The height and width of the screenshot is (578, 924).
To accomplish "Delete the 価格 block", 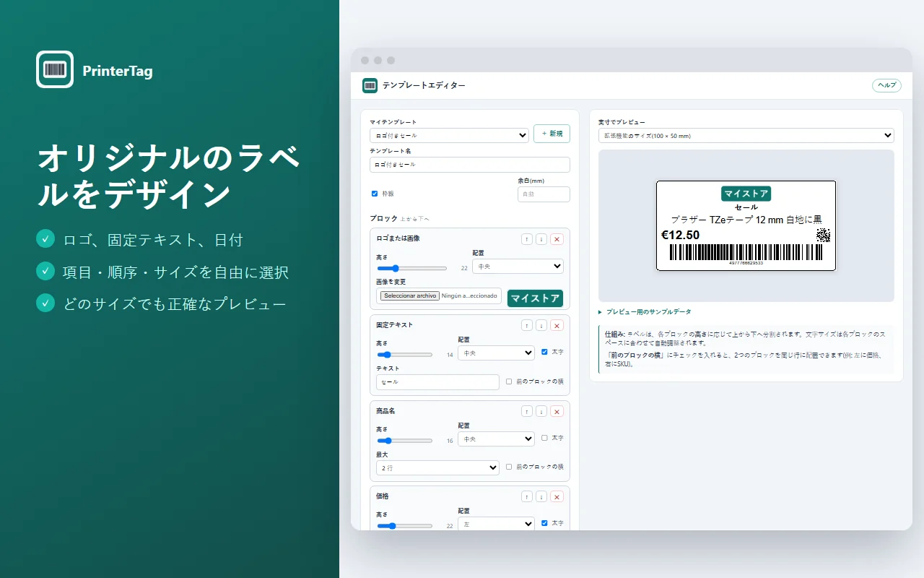I will click(557, 496).
